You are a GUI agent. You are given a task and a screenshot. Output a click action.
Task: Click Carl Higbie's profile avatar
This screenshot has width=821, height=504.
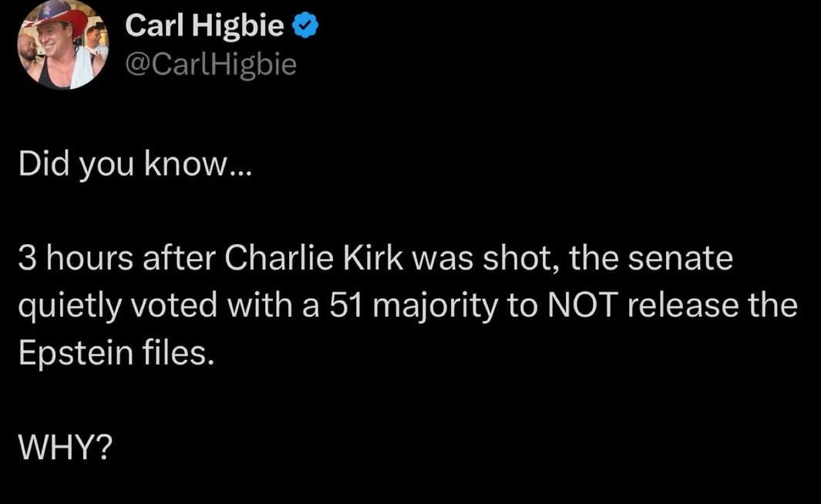63,45
